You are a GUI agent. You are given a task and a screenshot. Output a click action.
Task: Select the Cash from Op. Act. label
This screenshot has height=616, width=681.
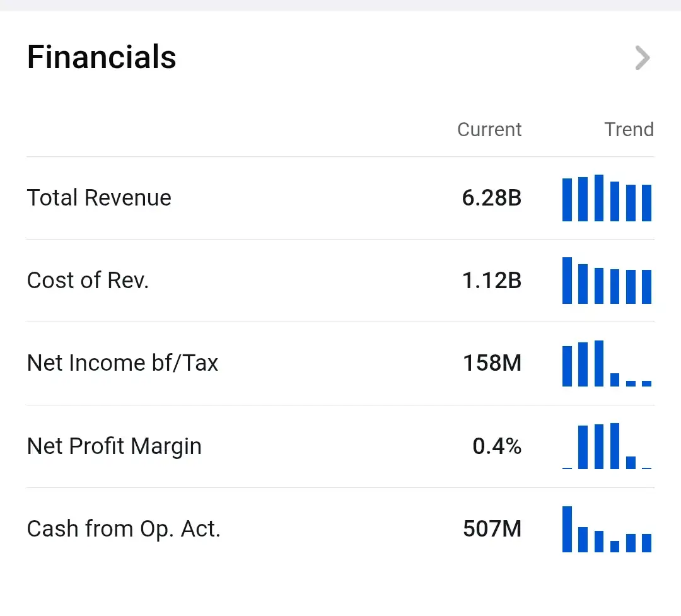124,529
